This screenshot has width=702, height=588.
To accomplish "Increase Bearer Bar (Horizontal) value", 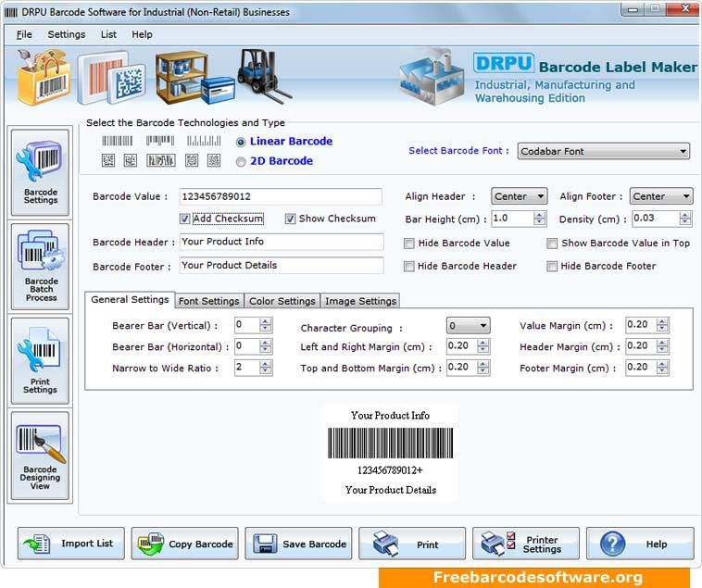I will 266,343.
